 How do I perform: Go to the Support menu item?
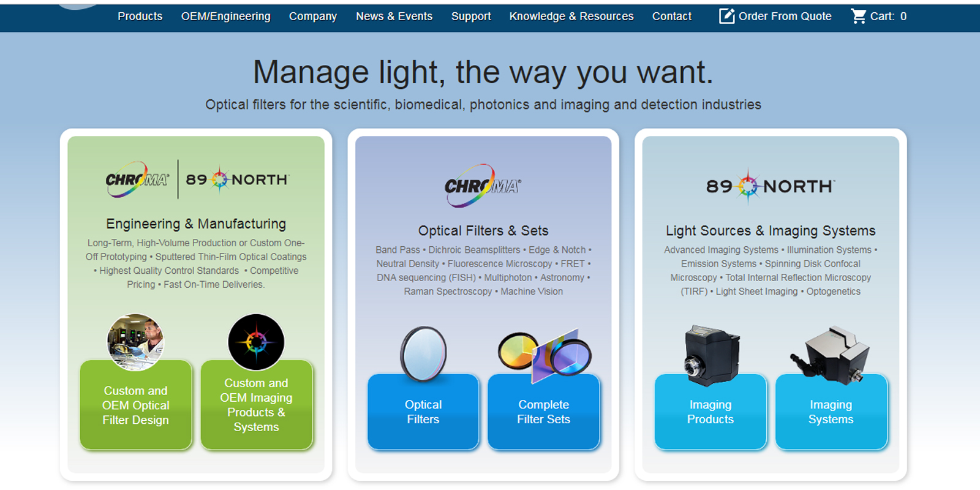471,17
